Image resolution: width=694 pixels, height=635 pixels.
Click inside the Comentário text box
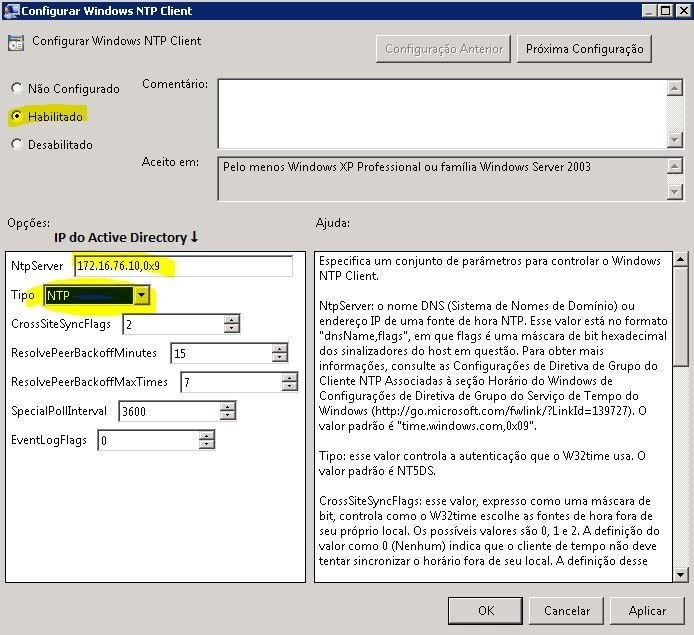442,114
